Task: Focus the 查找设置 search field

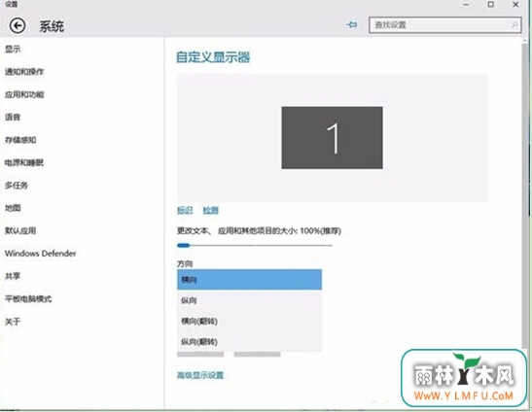Action: [444, 25]
